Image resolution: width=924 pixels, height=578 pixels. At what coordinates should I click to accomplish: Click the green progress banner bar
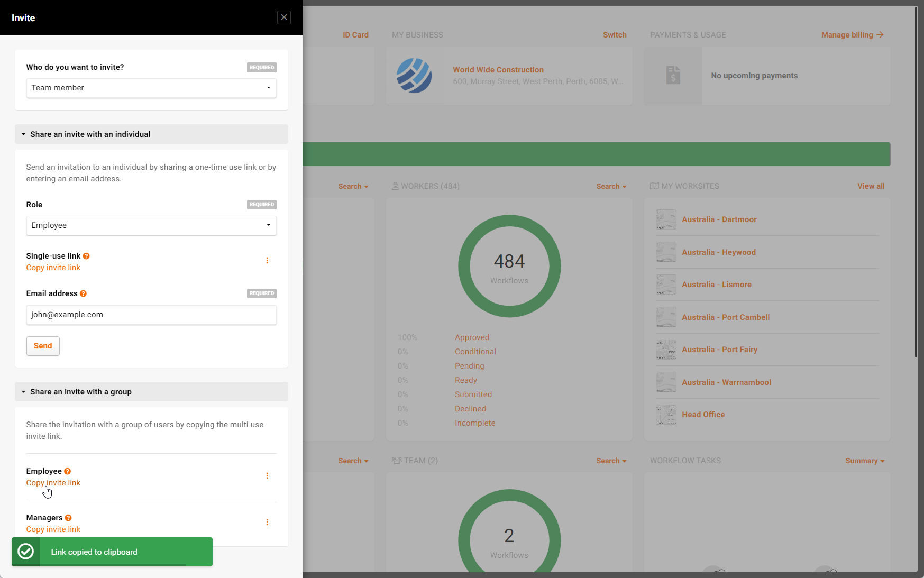click(597, 154)
